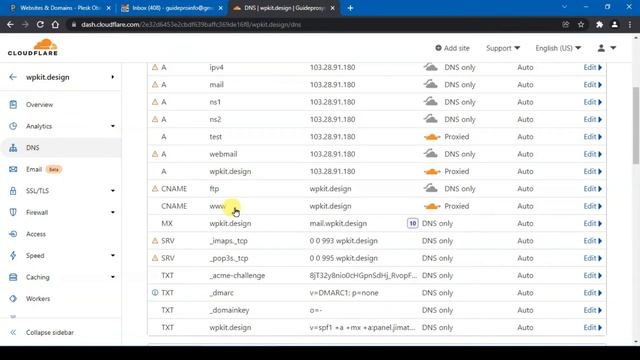Toggle proxy cloud for ftp CNAME
This screenshot has height=360, width=640.
(431, 189)
